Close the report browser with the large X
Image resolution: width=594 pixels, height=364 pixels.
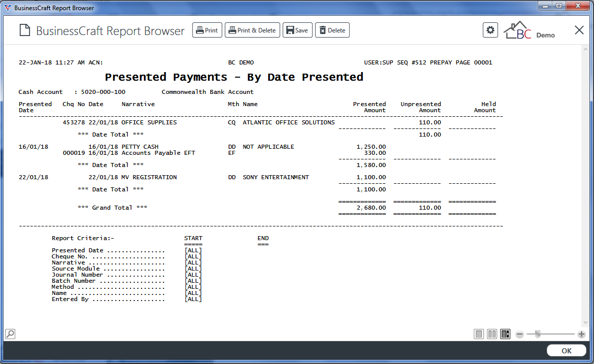579,30
